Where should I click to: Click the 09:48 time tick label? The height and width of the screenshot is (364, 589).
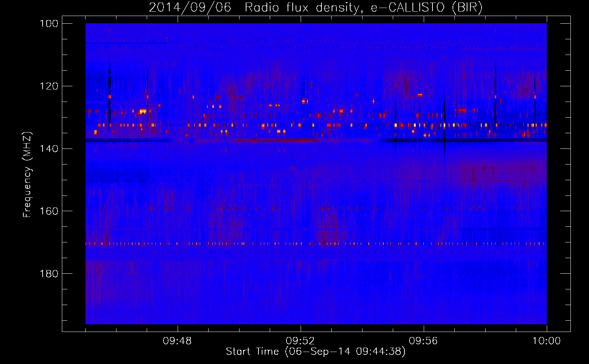tap(177, 341)
